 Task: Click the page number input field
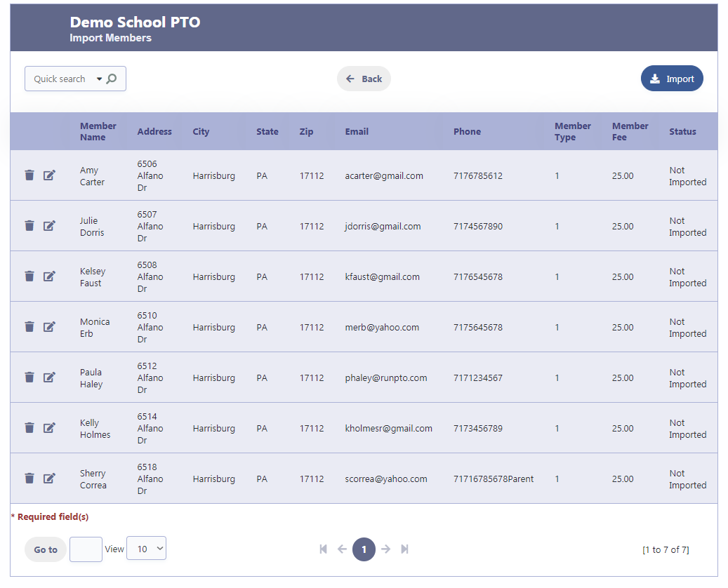point(86,549)
